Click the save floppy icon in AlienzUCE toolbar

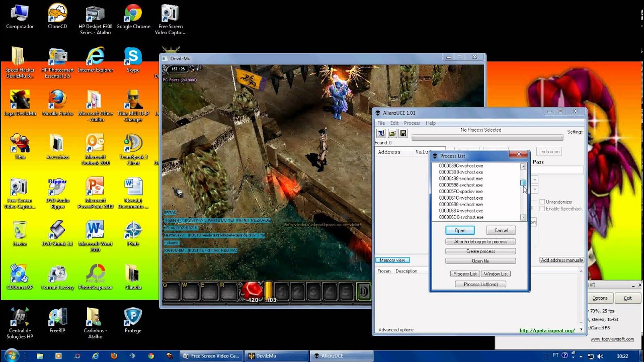[403, 133]
